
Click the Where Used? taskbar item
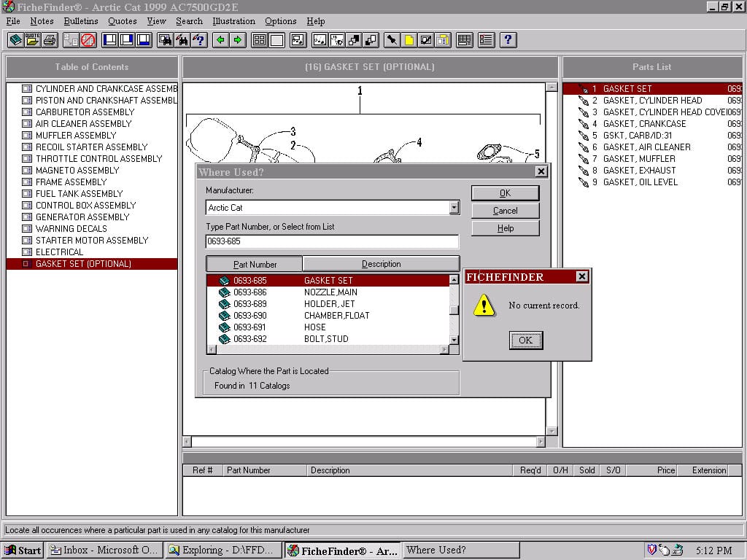coord(461,551)
